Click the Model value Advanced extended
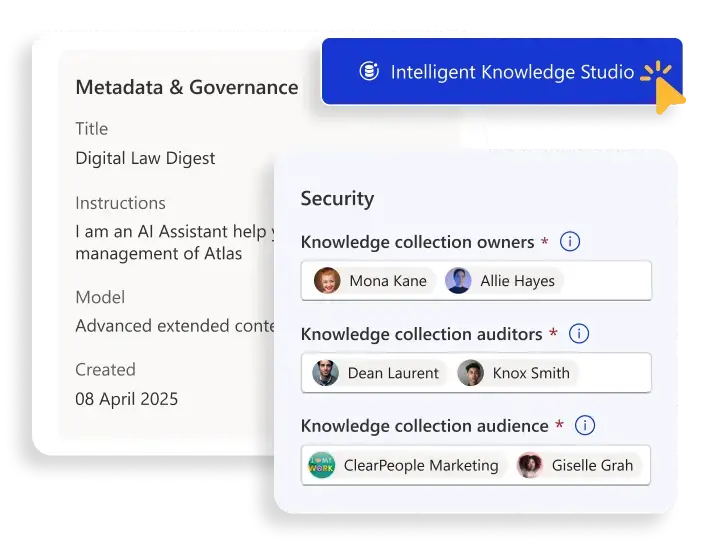 coord(175,326)
